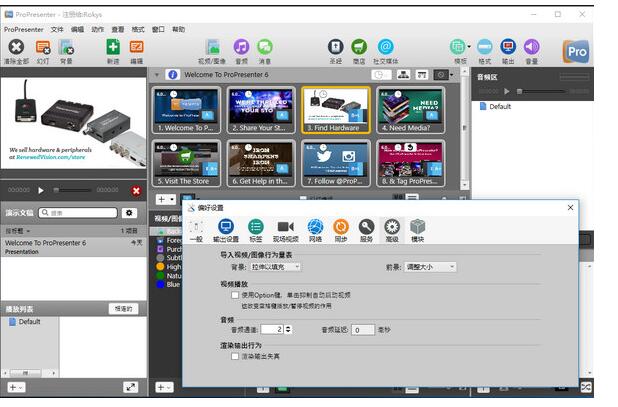Click the blue info icon beside Welcome title
618x407 pixels.
[x=172, y=74]
